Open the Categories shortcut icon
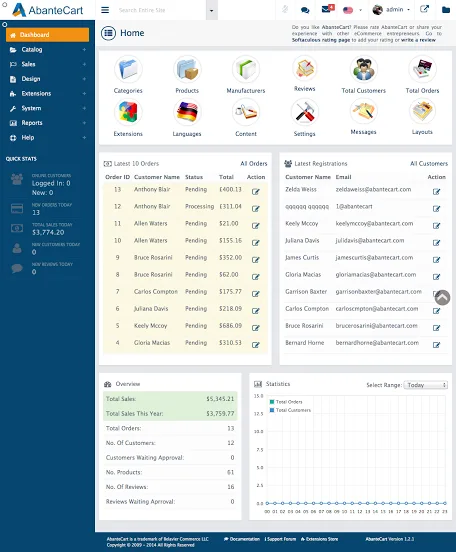The width and height of the screenshot is (456, 552). tap(128, 69)
